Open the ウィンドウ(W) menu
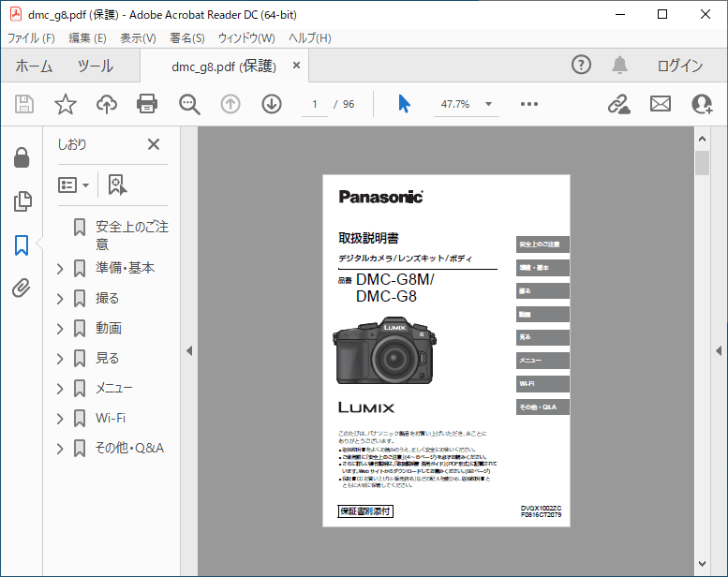 [246, 38]
